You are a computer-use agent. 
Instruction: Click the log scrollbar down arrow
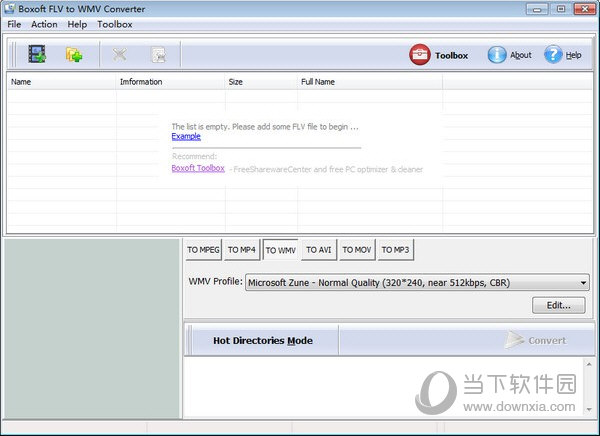click(589, 409)
